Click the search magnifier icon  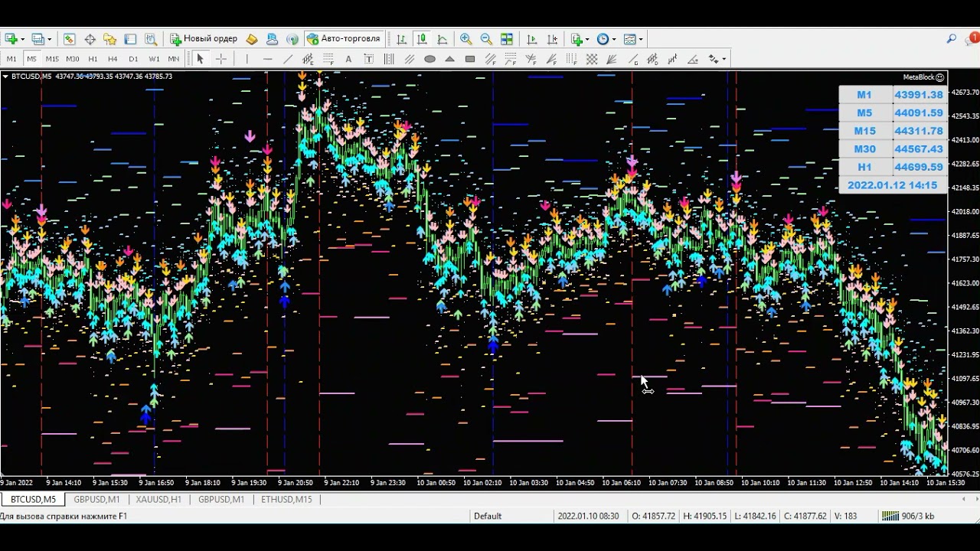952,39
